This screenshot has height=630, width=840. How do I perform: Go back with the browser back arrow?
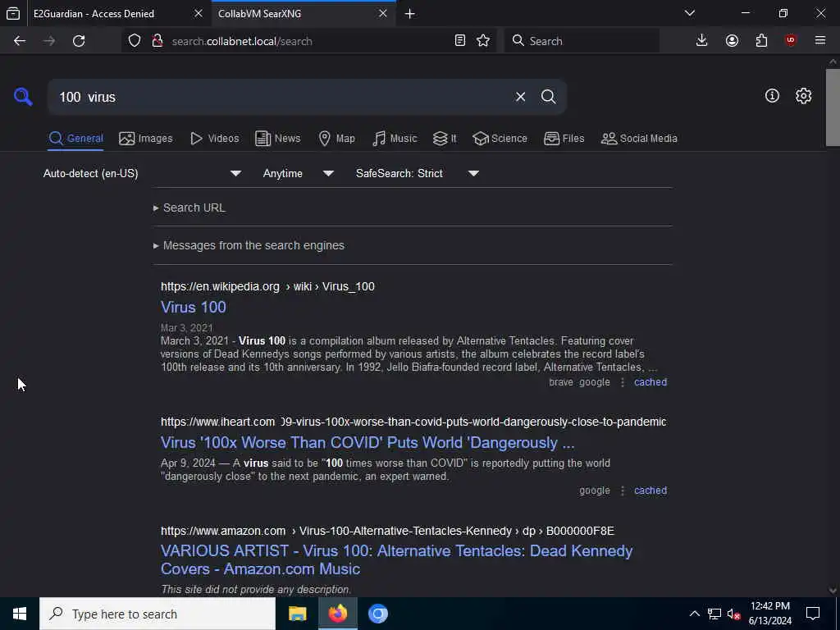tap(20, 41)
